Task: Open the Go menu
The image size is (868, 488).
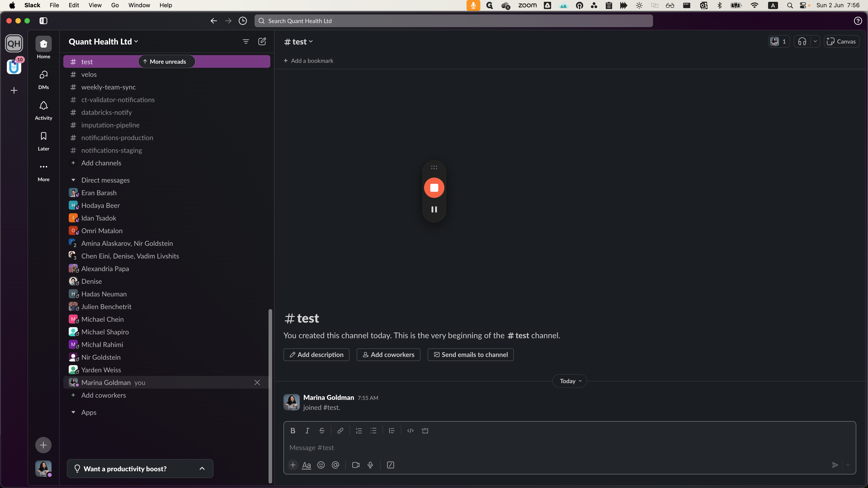Action: pos(115,5)
